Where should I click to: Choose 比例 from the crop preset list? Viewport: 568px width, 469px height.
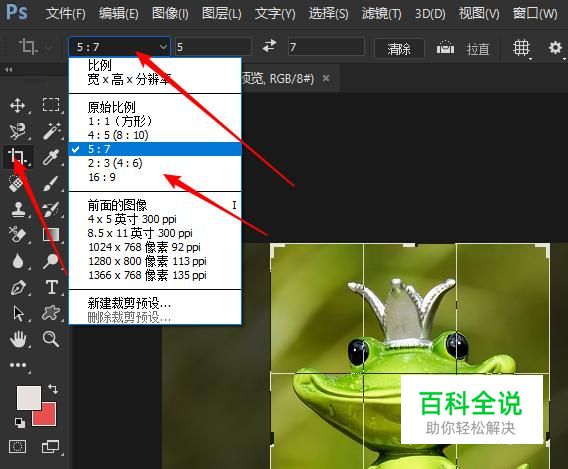[155, 65]
